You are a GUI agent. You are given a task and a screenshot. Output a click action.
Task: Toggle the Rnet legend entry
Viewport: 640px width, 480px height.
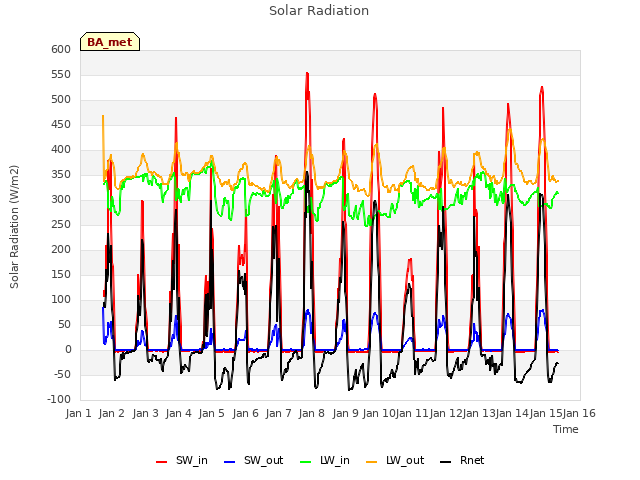[462, 460]
